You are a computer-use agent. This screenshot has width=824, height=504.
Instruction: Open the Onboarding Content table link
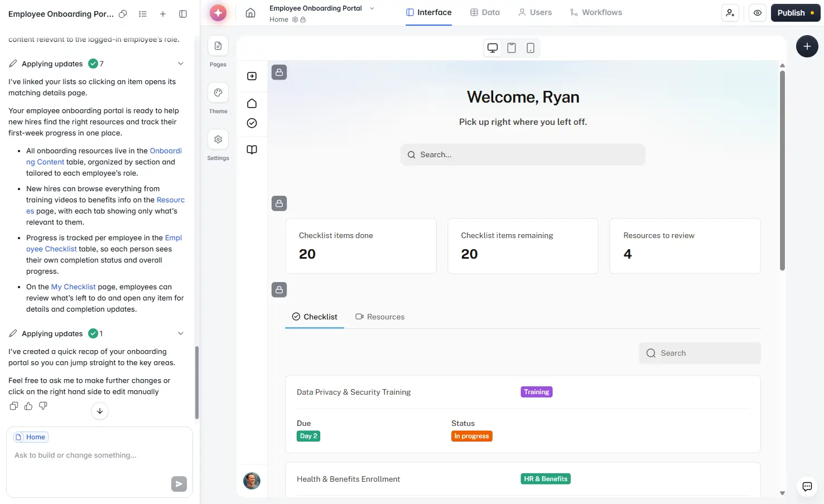click(104, 157)
